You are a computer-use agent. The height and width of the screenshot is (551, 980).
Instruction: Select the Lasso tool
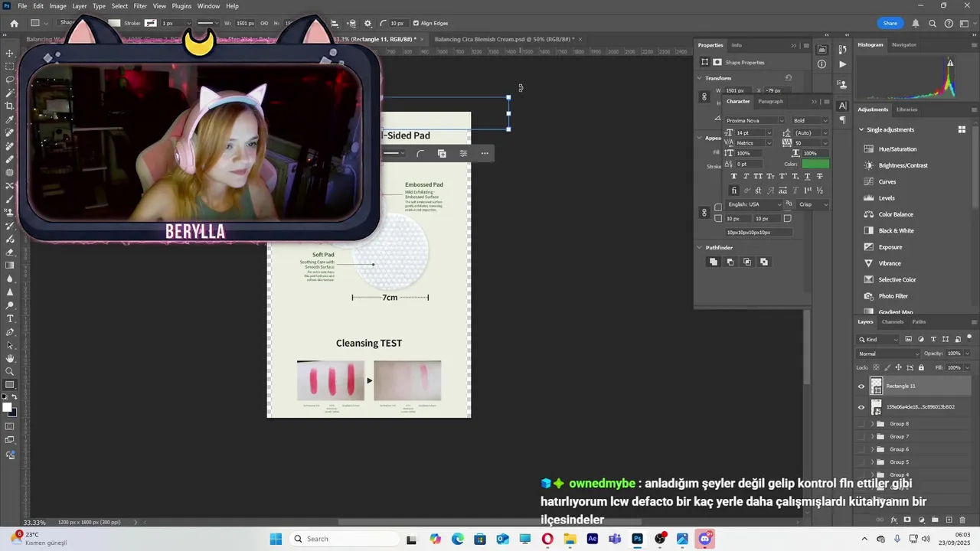[10, 80]
